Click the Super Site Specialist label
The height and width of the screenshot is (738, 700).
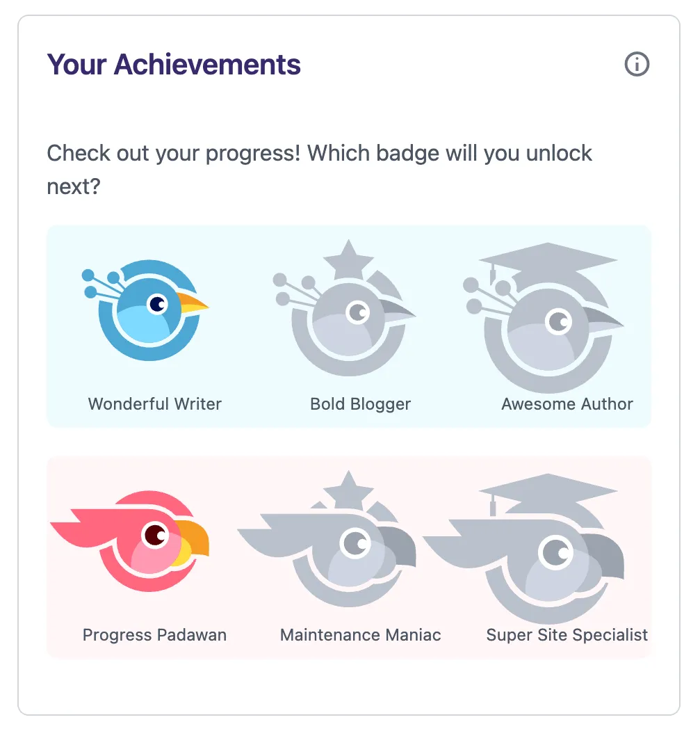(x=567, y=635)
